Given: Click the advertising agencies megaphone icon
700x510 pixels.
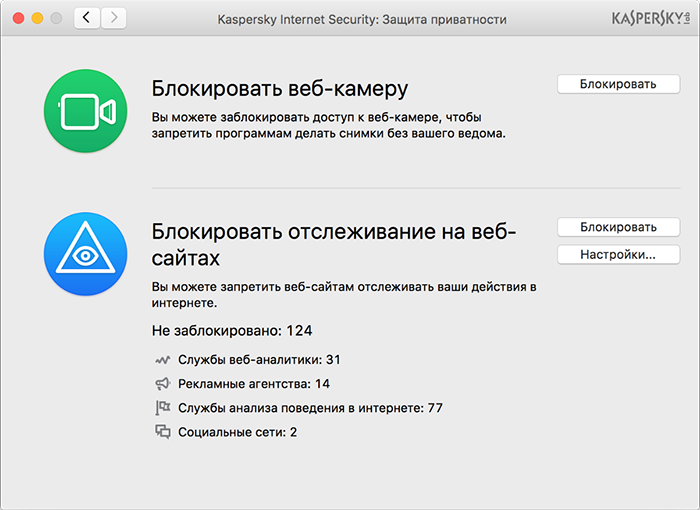Looking at the screenshot, I should click(x=163, y=384).
